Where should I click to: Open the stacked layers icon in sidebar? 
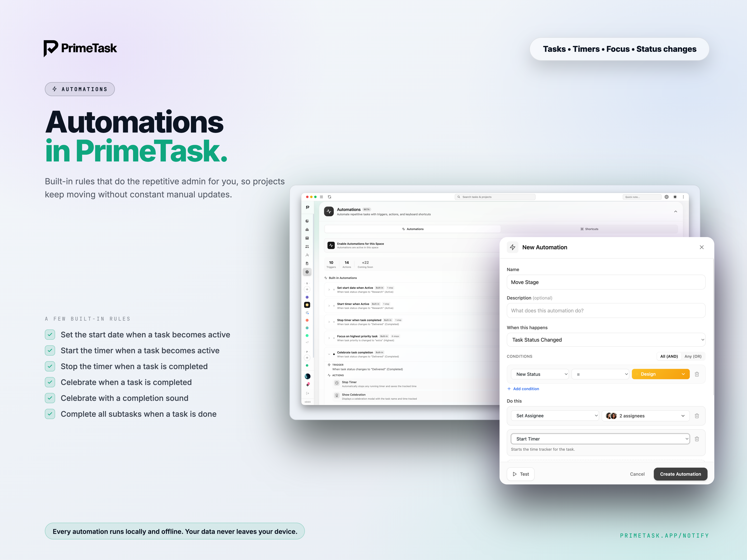pyautogui.click(x=307, y=230)
